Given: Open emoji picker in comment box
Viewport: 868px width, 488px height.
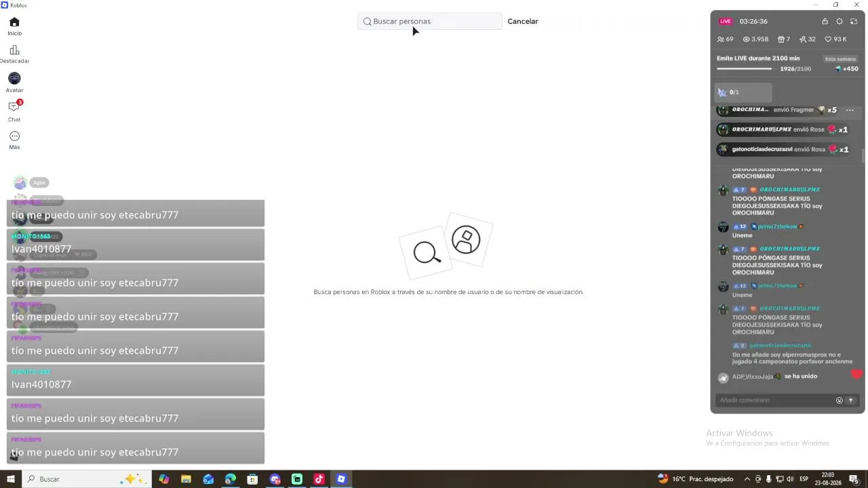Looking at the screenshot, I should (840, 400).
